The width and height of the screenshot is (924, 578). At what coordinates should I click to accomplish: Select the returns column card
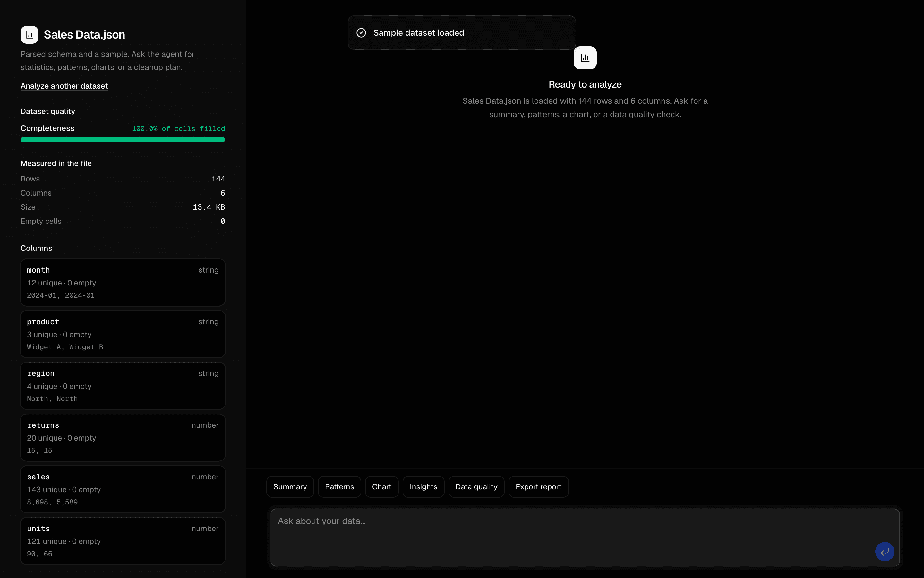pos(123,437)
